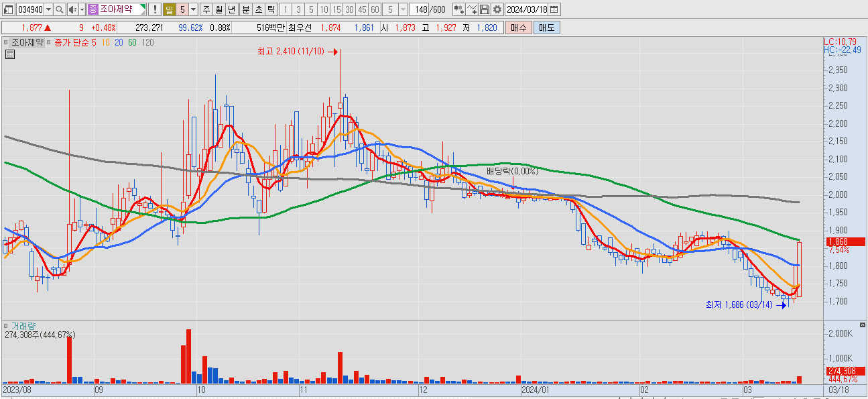Click the red 274,308 volume axis tag
The width and height of the screenshot is (868, 399).
pos(845,371)
